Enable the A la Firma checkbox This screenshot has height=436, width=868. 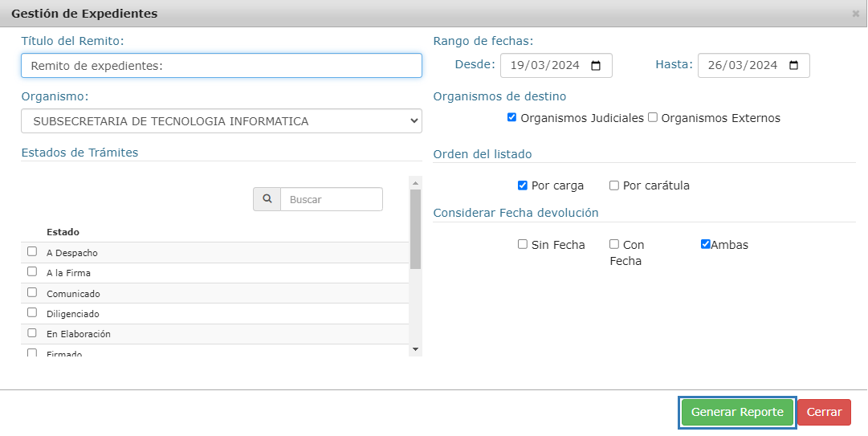[x=32, y=271]
